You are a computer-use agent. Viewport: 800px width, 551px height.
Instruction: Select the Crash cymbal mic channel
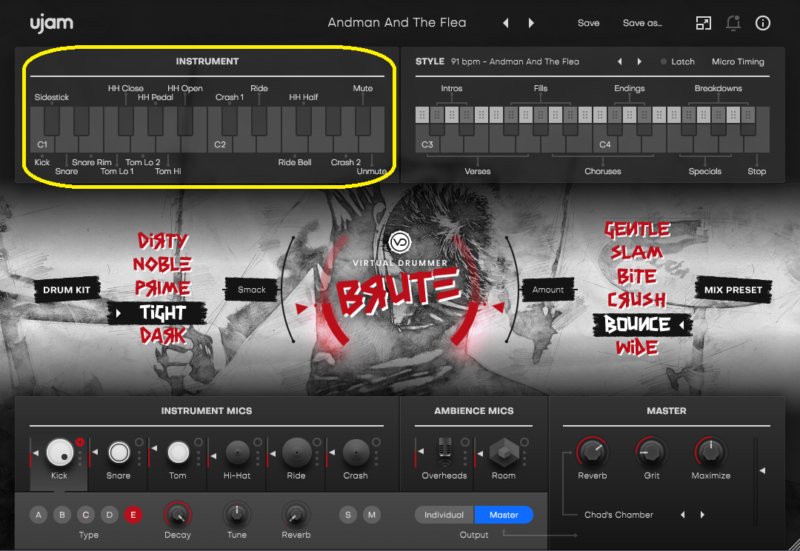point(356,453)
